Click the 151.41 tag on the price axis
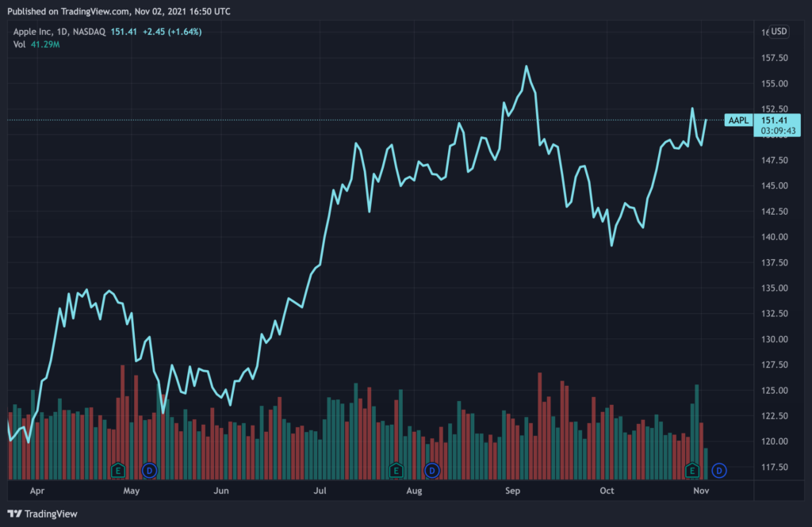The width and height of the screenshot is (812, 527). 775,120
